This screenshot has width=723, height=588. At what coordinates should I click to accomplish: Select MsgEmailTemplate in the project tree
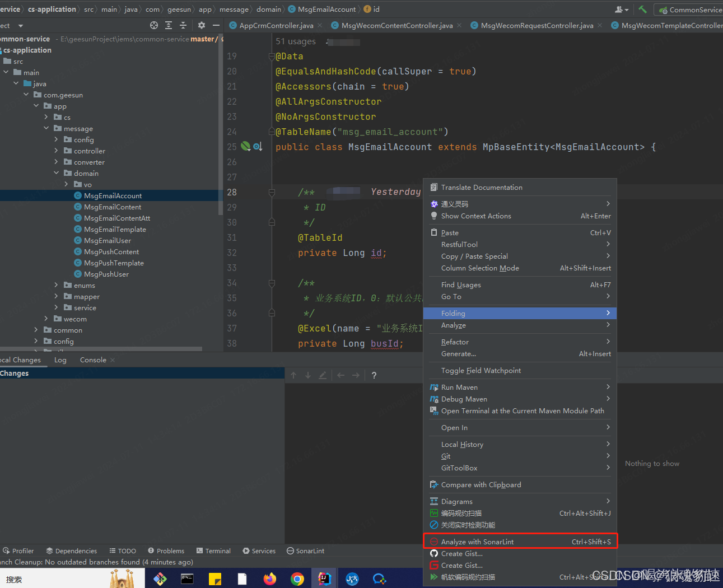click(x=115, y=230)
